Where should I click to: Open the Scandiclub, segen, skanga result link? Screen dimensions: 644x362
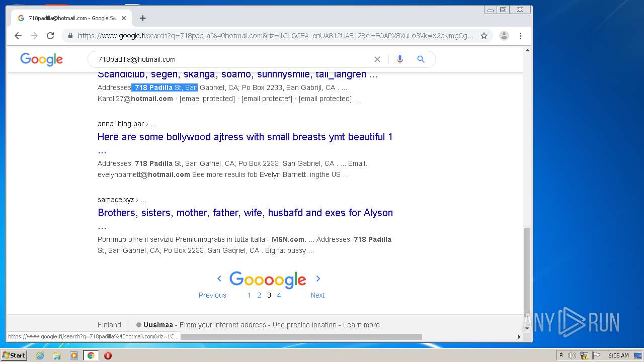click(237, 74)
